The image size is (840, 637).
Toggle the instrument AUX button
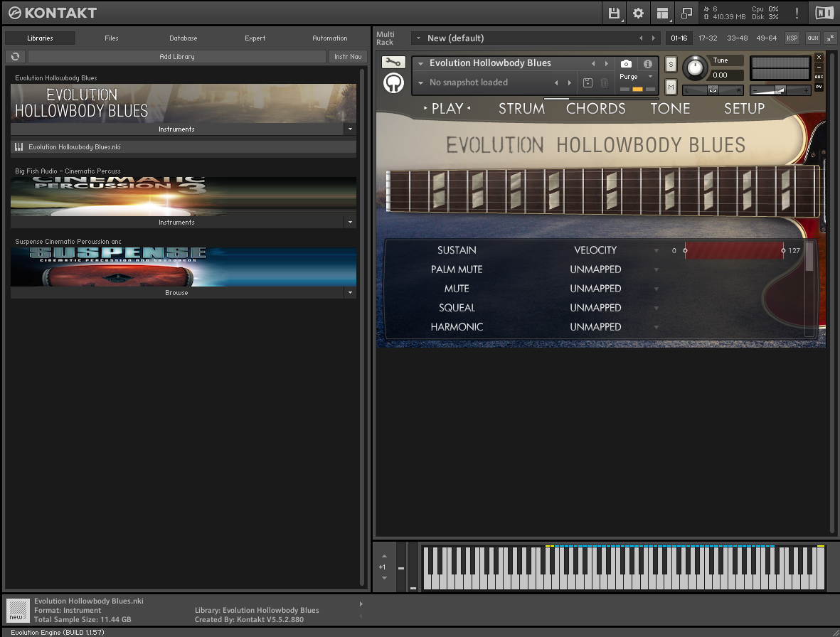[x=819, y=77]
